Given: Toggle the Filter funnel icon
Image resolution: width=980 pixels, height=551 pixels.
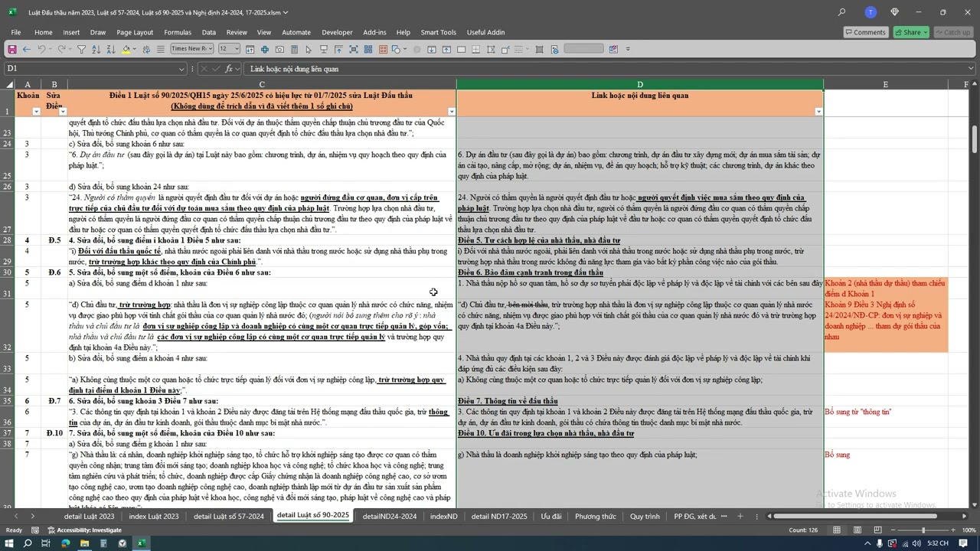Looking at the screenshot, I should tap(81, 49).
